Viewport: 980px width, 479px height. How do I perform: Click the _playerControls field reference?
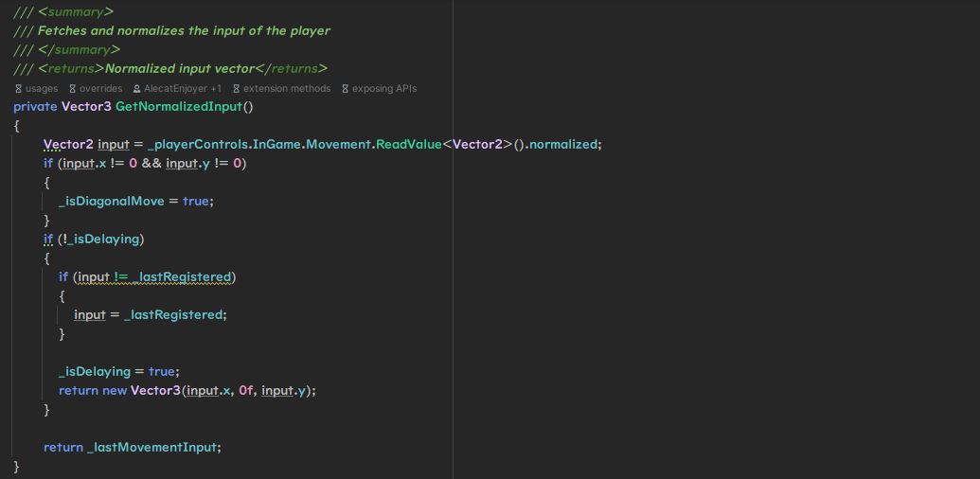point(198,144)
